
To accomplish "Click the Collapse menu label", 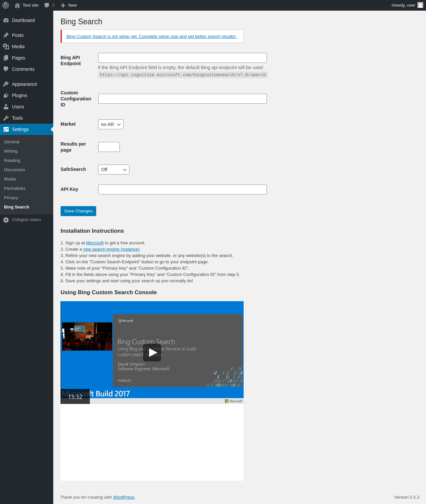I will pyautogui.click(x=26, y=220).
